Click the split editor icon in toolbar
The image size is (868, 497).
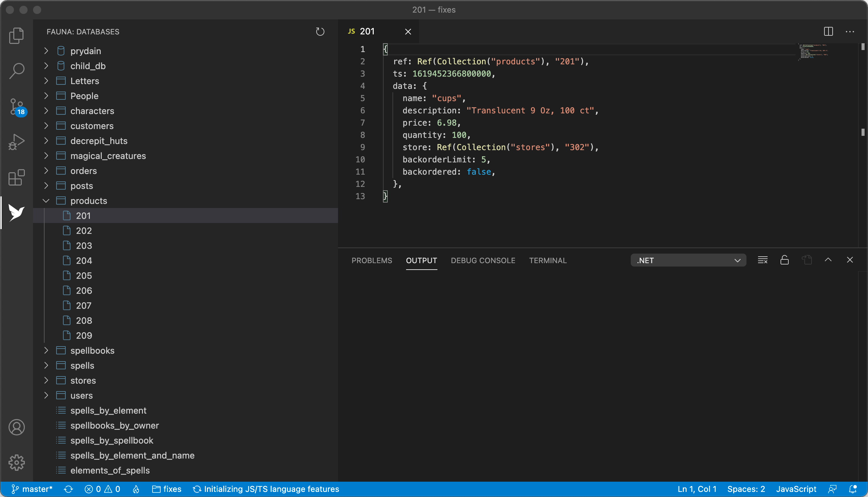click(x=829, y=31)
